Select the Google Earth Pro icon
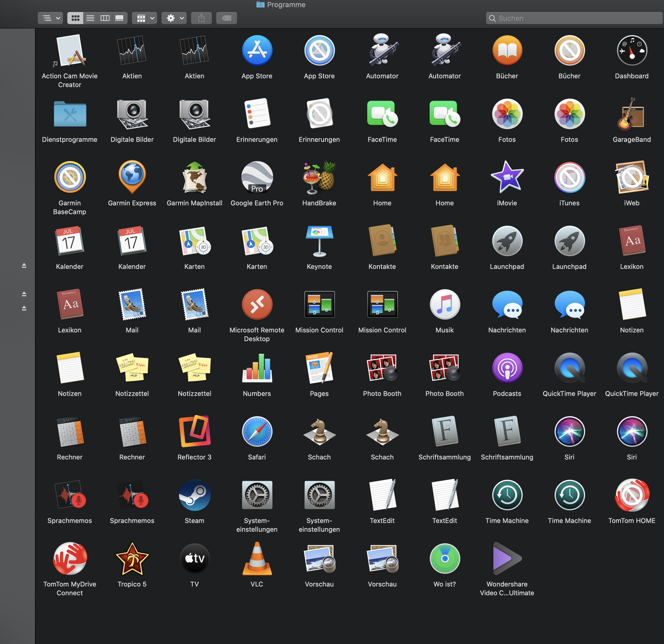Image resolution: width=664 pixels, height=644 pixels. (257, 178)
